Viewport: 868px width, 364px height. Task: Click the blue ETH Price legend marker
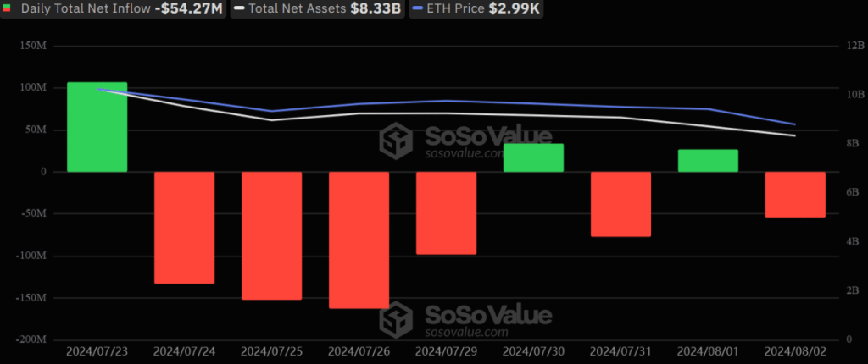point(417,8)
